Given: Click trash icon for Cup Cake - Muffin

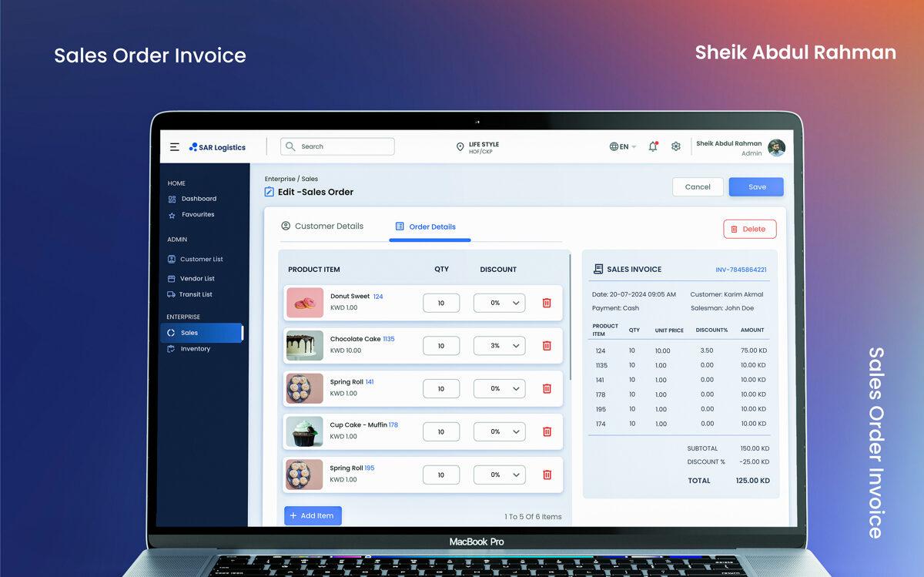Looking at the screenshot, I should (x=547, y=432).
